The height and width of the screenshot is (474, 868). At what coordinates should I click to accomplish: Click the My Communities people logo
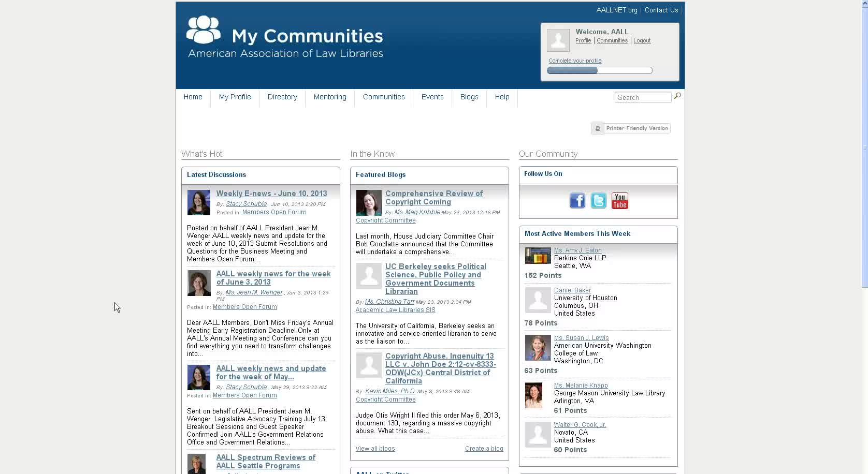[x=204, y=29]
